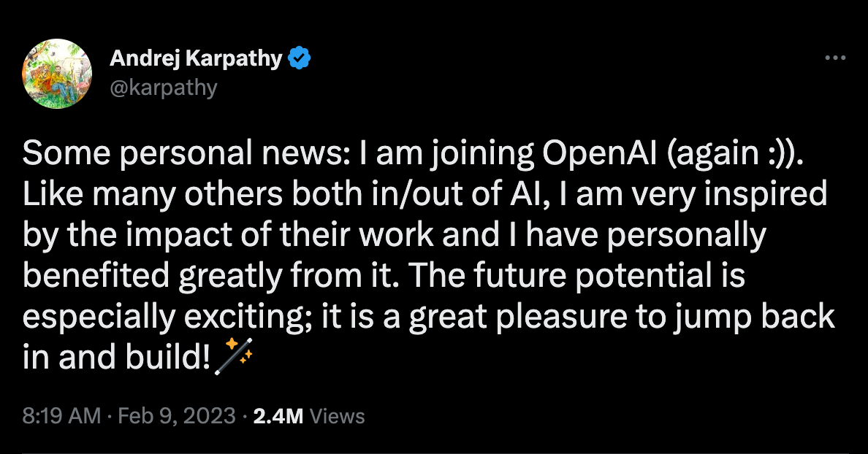Click the 8:19 AM timestamp
Screen dimensions: 868x454
61,416
